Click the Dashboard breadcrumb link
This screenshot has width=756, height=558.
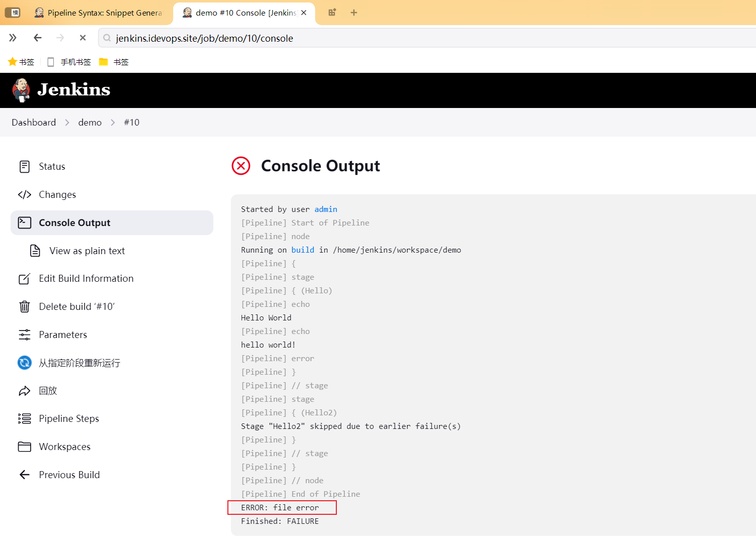tap(34, 123)
